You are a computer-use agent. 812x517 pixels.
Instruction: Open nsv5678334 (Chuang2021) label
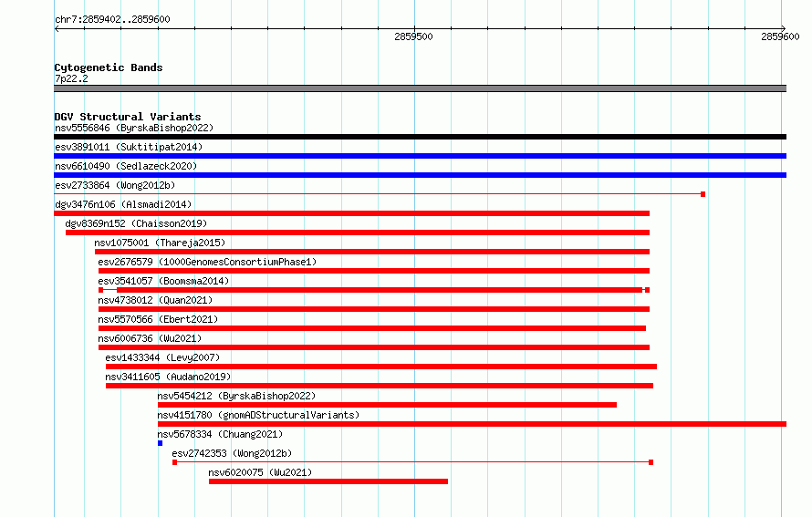(220, 434)
